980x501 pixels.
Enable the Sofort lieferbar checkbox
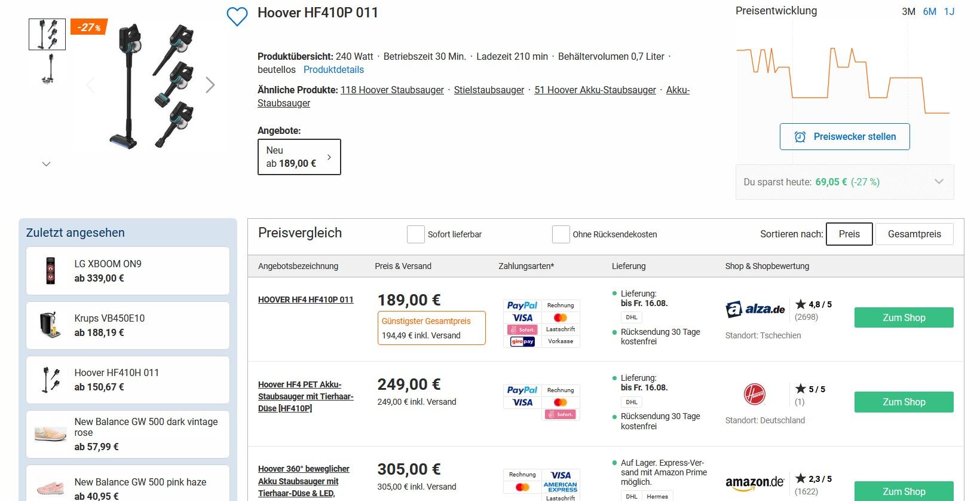tap(415, 234)
